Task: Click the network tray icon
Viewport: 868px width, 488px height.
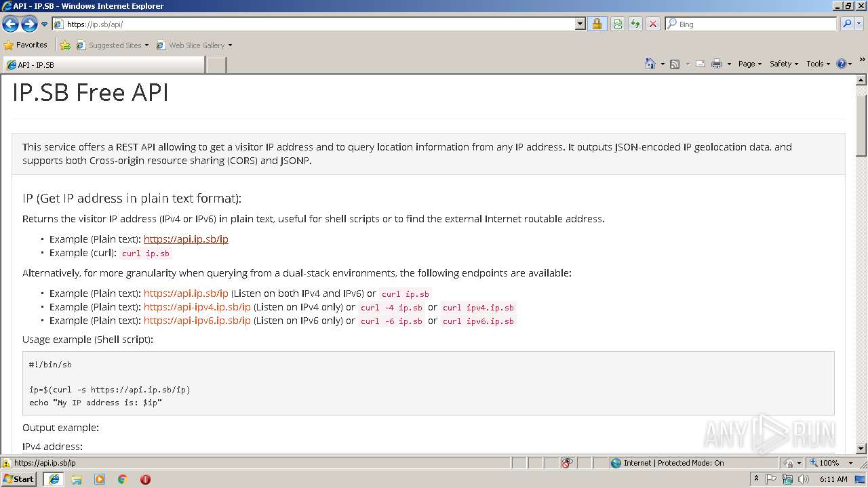Action: click(787, 479)
